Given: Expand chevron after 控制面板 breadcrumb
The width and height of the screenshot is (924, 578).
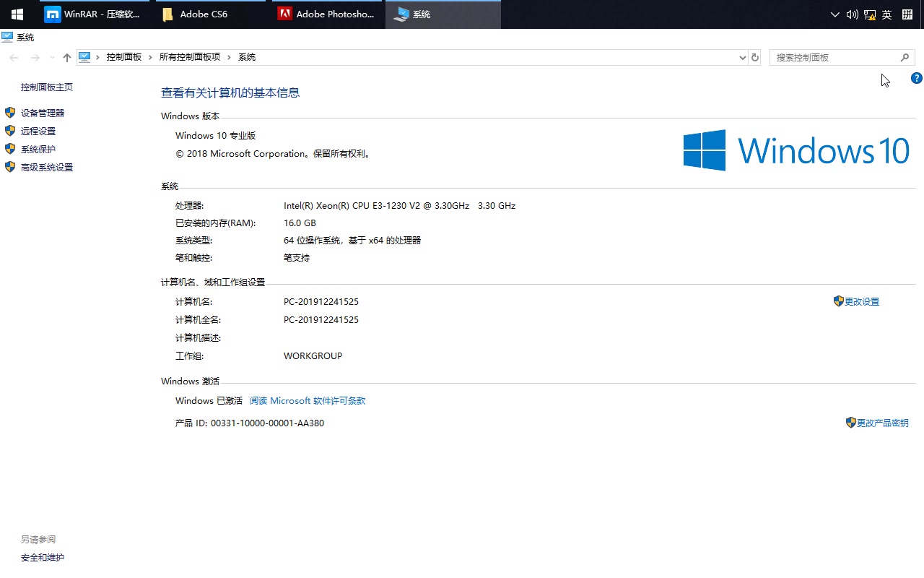Looking at the screenshot, I should [150, 57].
